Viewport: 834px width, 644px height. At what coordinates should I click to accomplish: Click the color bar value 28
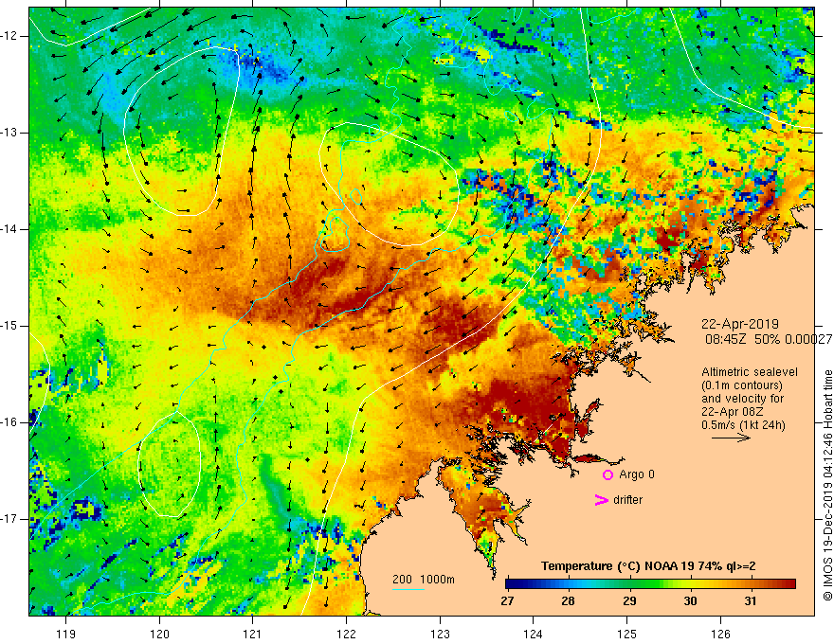pos(568,601)
